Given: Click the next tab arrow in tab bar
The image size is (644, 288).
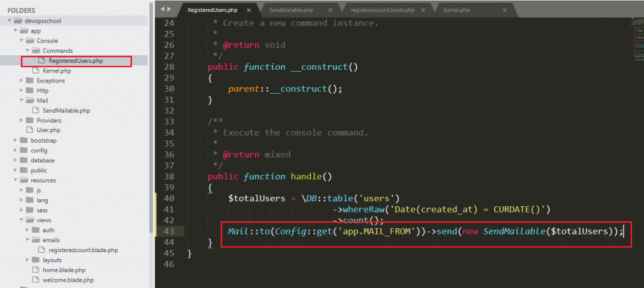Looking at the screenshot, I should tap(169, 9).
